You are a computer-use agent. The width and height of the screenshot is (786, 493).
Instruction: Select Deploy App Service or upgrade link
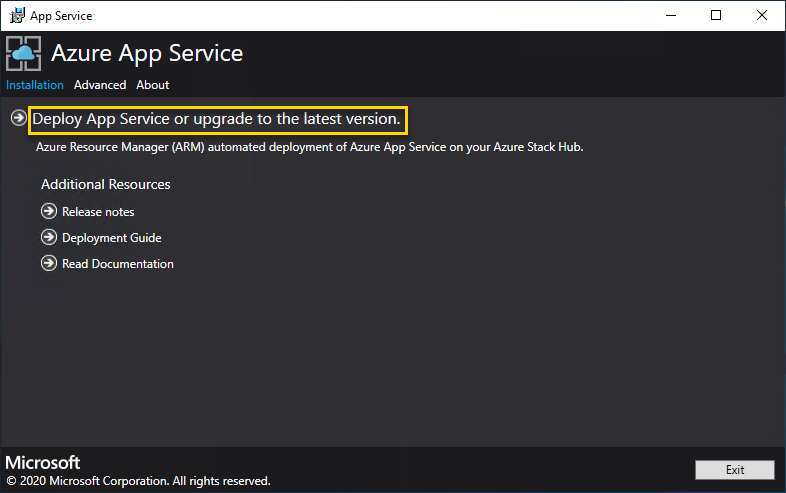click(x=217, y=119)
